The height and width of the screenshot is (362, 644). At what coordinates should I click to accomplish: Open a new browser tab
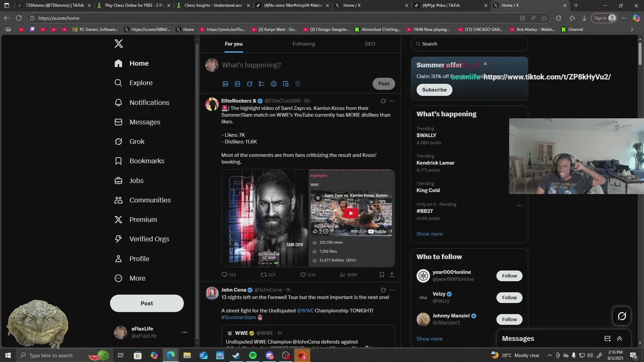pos(576,6)
